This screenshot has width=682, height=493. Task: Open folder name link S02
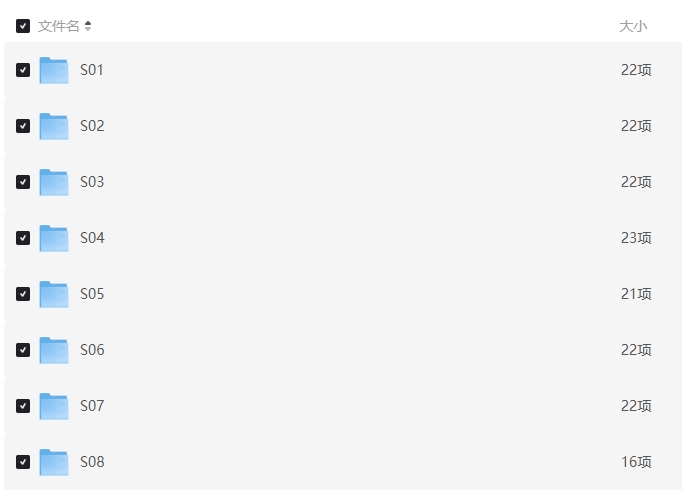click(92, 126)
